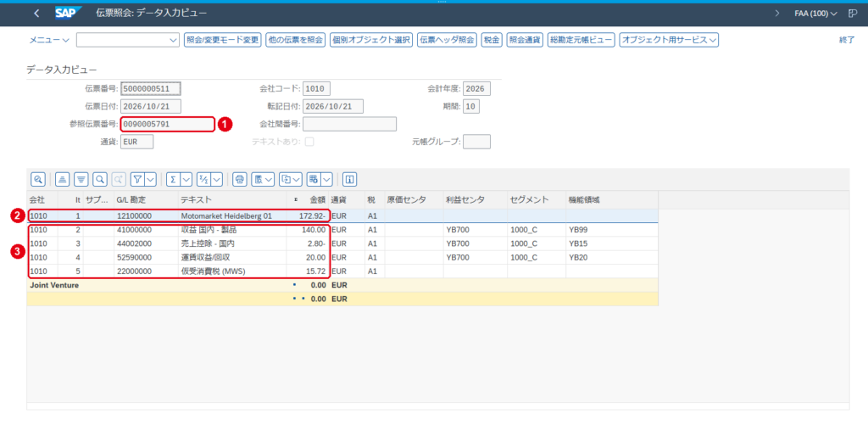
Task: Click the right chevron beside FAA (100)
Action: tap(777, 13)
